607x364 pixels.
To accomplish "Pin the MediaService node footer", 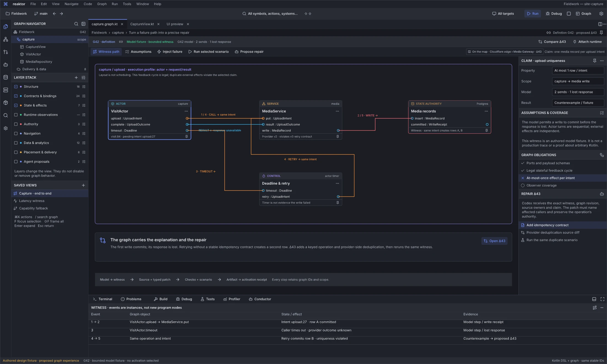I will pyautogui.click(x=338, y=137).
